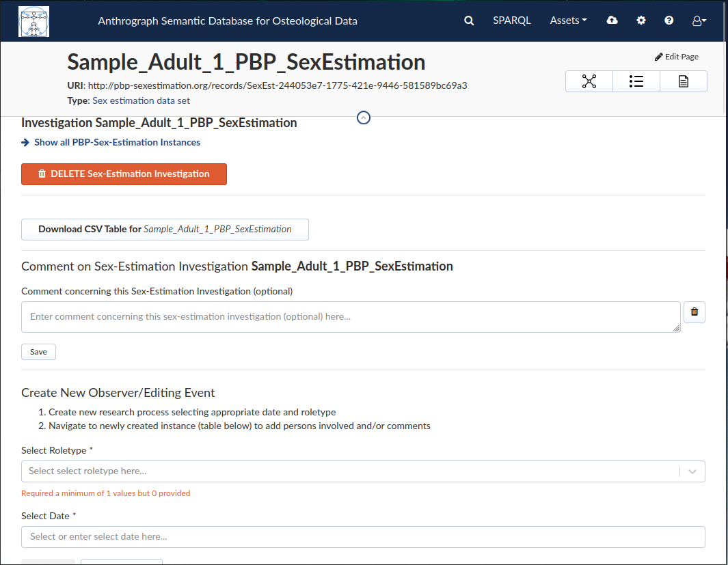
Task: Focus the investigation comment text area
Action: 351,317
